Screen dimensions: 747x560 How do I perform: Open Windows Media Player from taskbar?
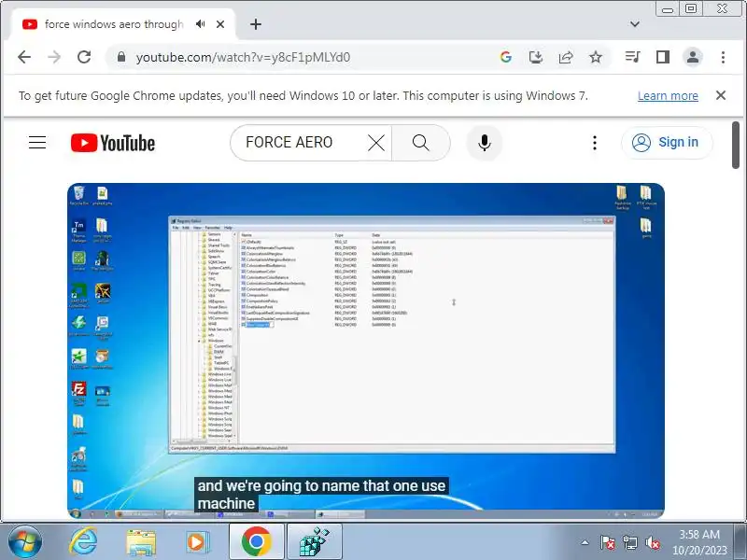click(197, 542)
